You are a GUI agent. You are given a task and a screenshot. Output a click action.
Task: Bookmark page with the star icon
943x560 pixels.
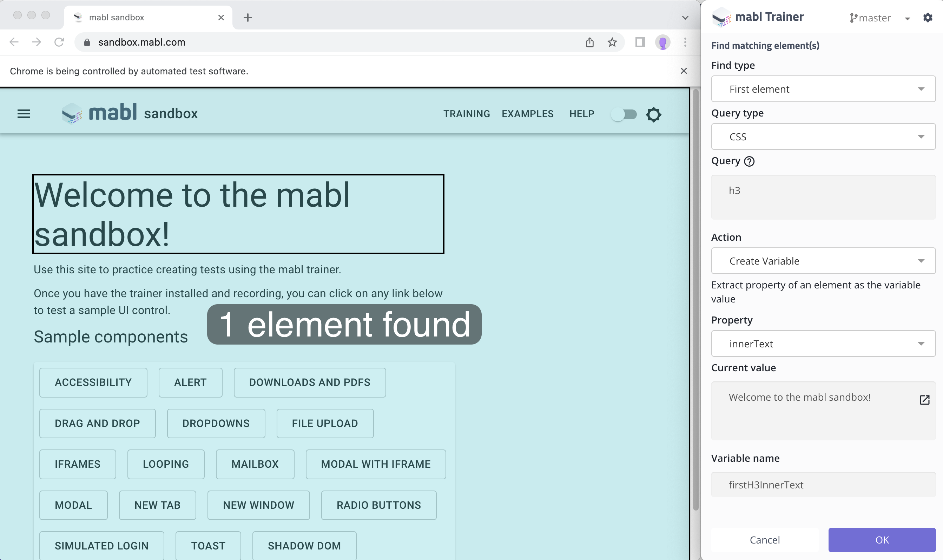(612, 42)
